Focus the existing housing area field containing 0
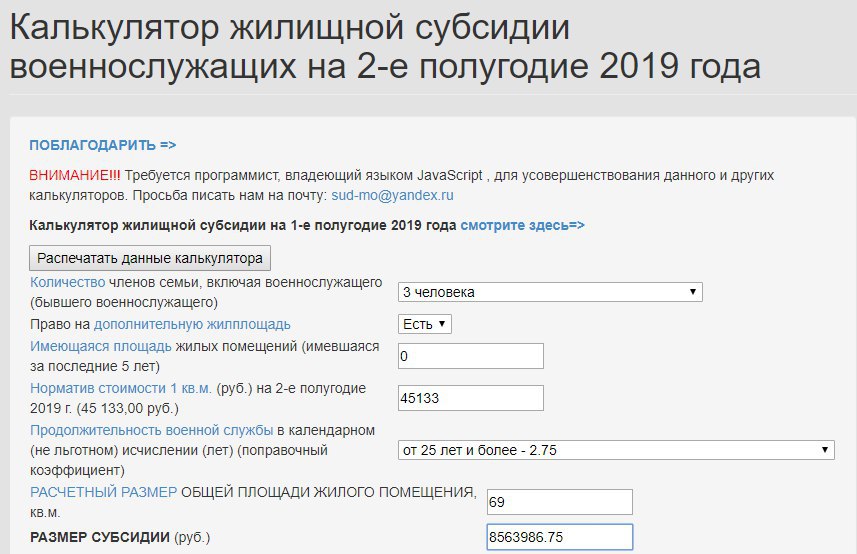This screenshot has width=857, height=554. pyautogui.click(x=471, y=356)
